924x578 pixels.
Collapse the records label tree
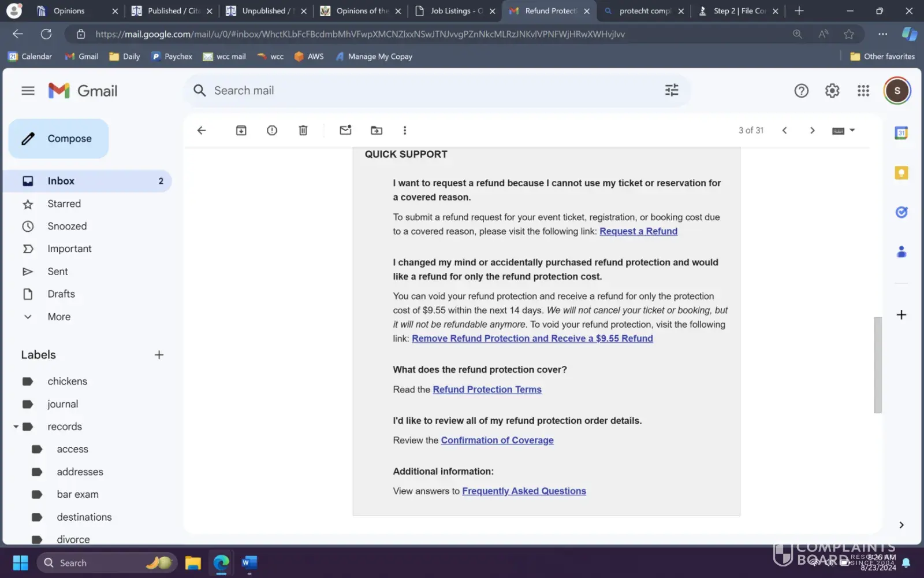(x=16, y=427)
